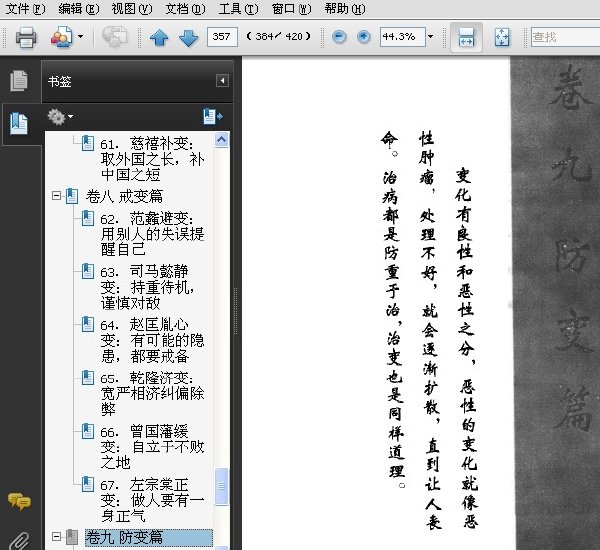Click the bookmarks scrollbar thumb
This screenshot has height=550, width=600.
222,486
